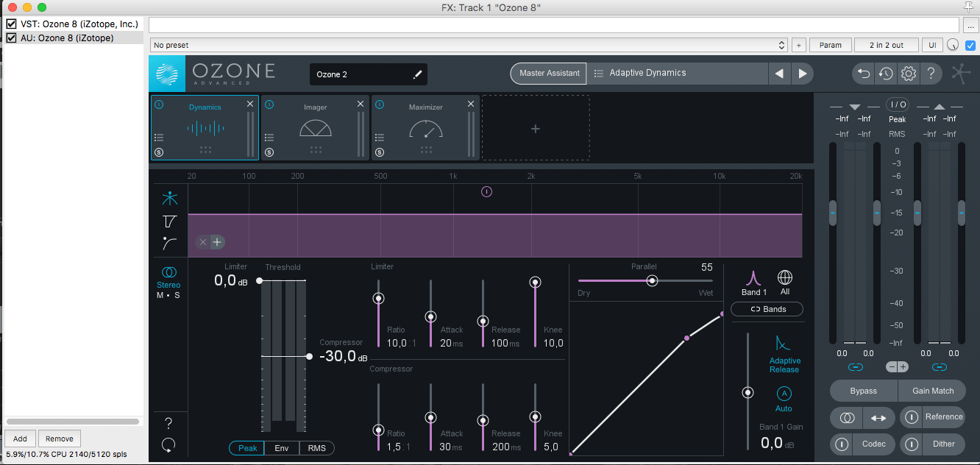
Task: Open the Ozone help question icon
Action: tap(931, 74)
